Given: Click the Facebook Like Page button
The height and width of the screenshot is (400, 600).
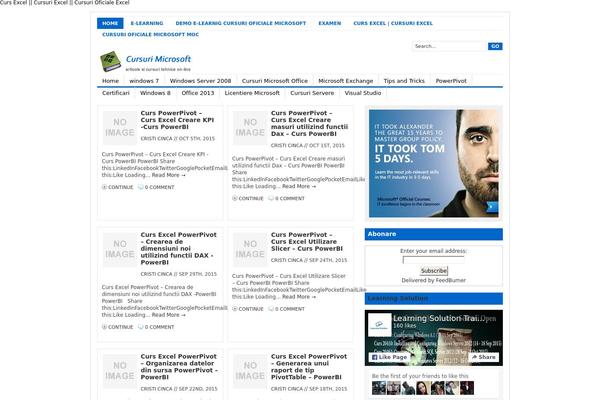Looking at the screenshot, I should click(x=389, y=357).
